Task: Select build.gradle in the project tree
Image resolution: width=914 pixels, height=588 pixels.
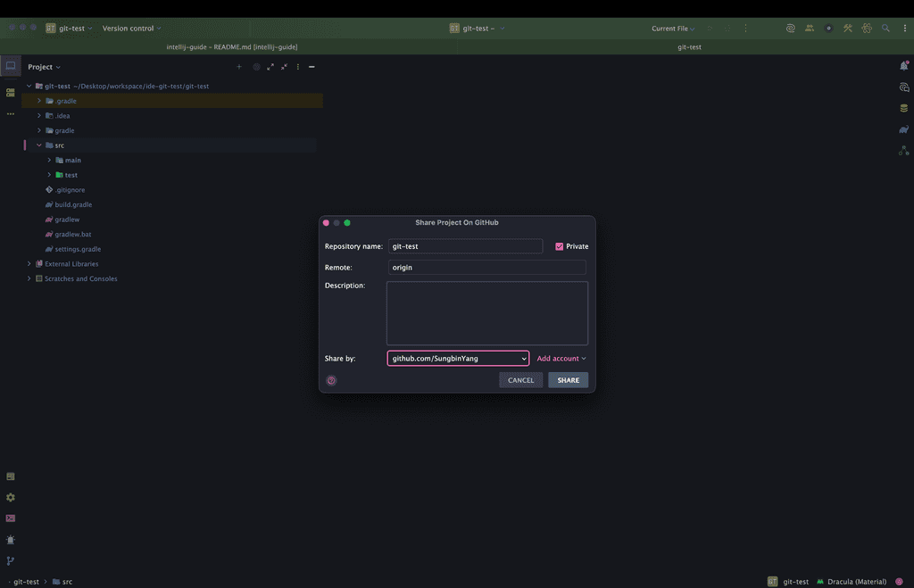Action: pyautogui.click(x=73, y=205)
